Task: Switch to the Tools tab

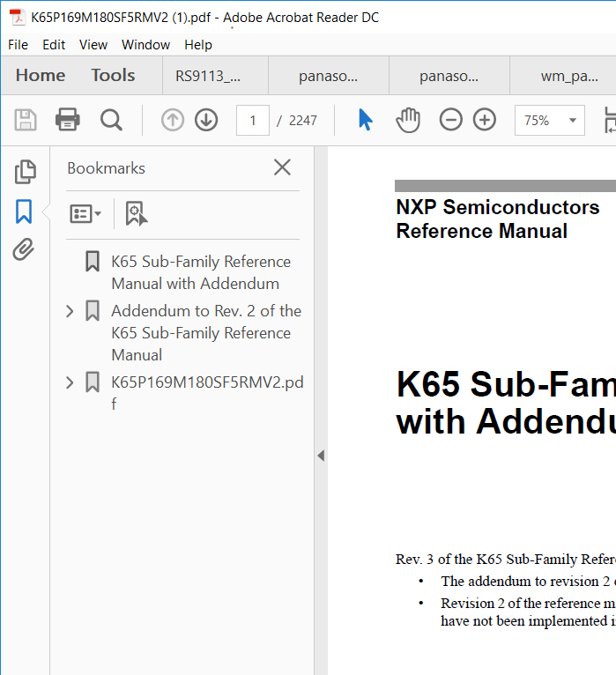Action: [113, 75]
